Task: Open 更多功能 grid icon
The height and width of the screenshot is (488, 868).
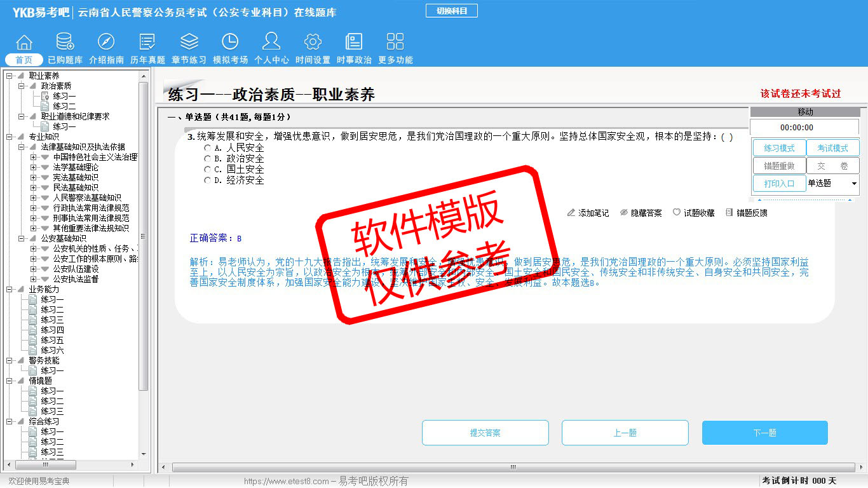Action: tap(395, 42)
